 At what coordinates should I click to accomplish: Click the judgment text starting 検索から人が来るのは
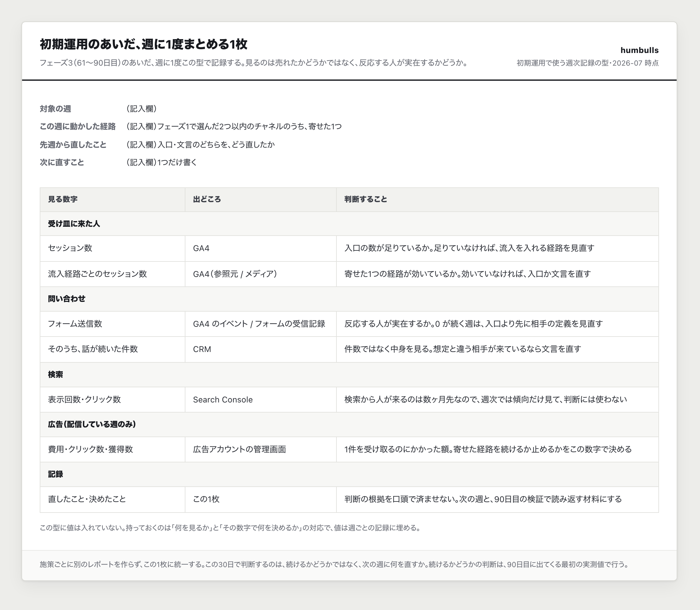(486, 400)
